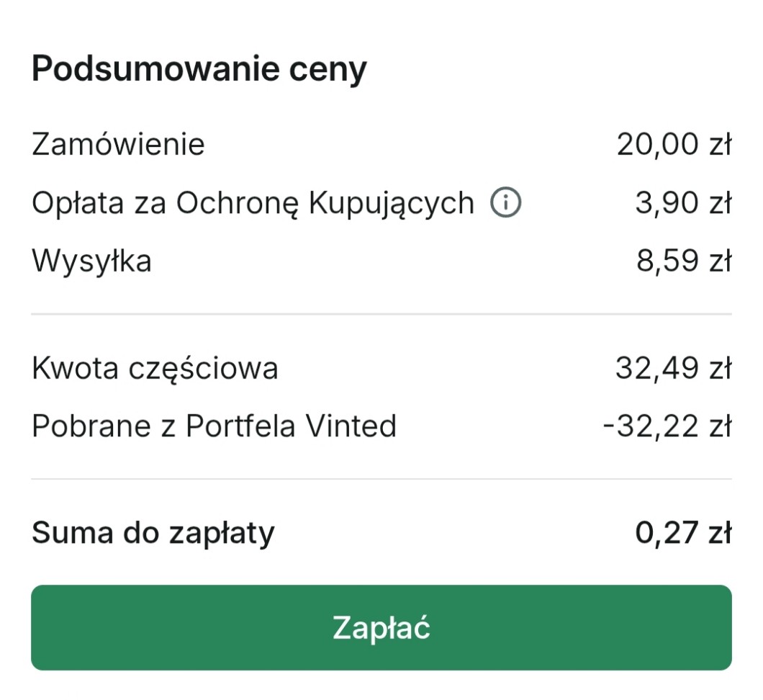Viewport: 763px width, 700px height.
Task: Click the 3,90 zł protection fee value
Action: click(x=683, y=204)
